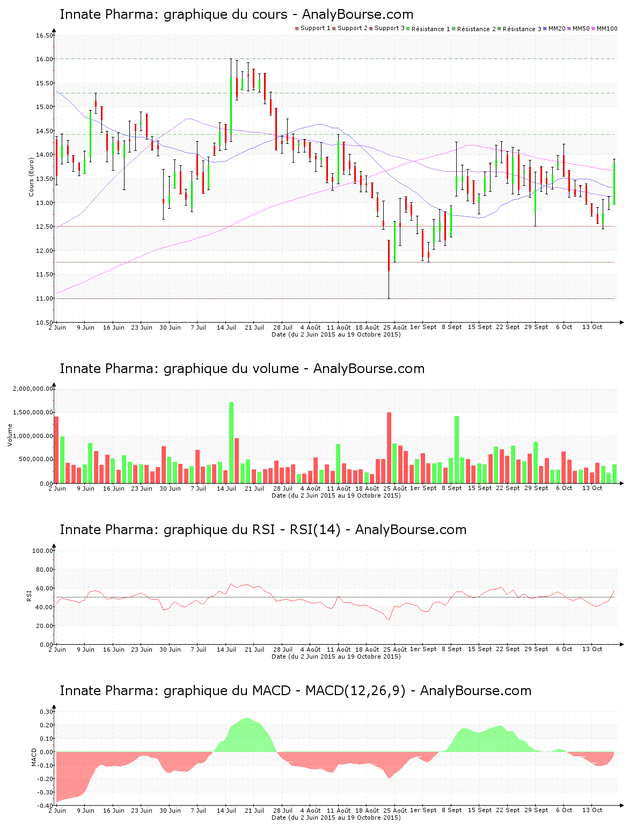Screen dimensions: 644x832
Task: Click the tall red volume bar near 25 Août
Action: click(389, 448)
